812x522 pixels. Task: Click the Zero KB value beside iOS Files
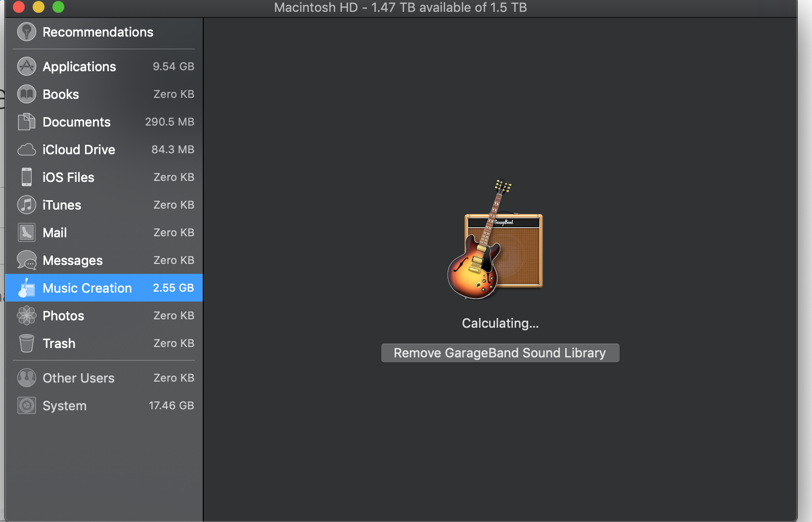point(174,177)
